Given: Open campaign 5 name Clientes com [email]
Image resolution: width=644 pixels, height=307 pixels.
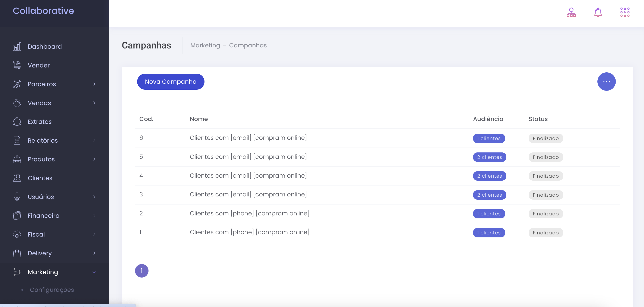Looking at the screenshot, I should pos(248,157).
